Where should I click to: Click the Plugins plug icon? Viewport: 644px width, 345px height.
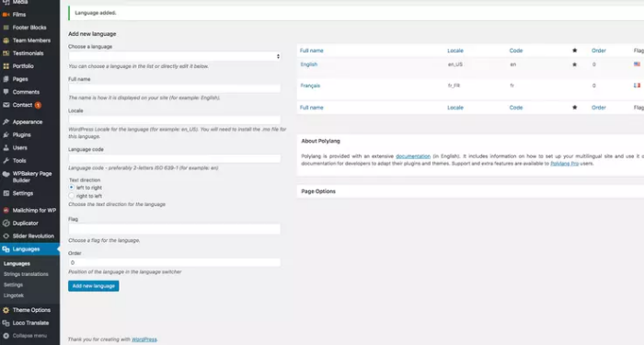(6, 134)
